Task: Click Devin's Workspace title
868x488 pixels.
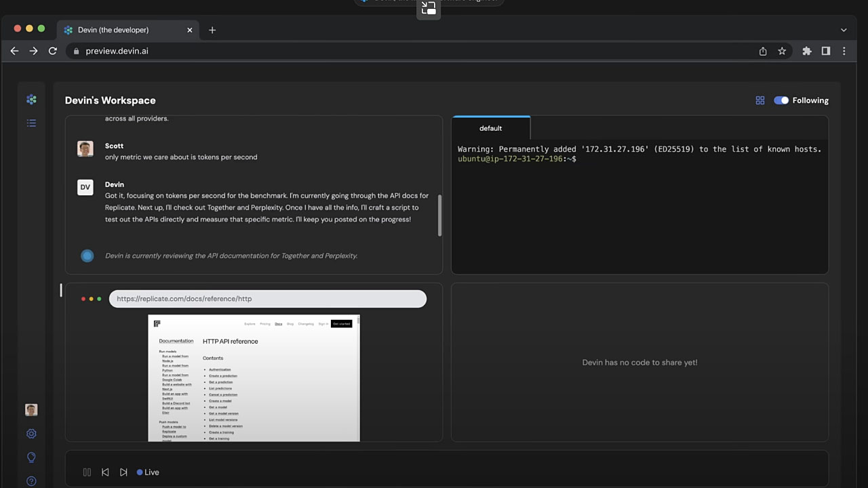Action: click(111, 100)
